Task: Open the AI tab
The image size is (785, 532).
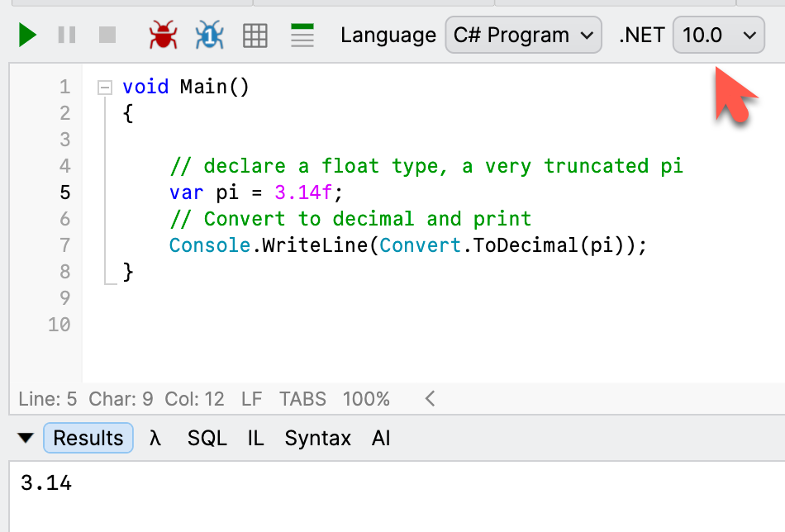Action: point(381,438)
